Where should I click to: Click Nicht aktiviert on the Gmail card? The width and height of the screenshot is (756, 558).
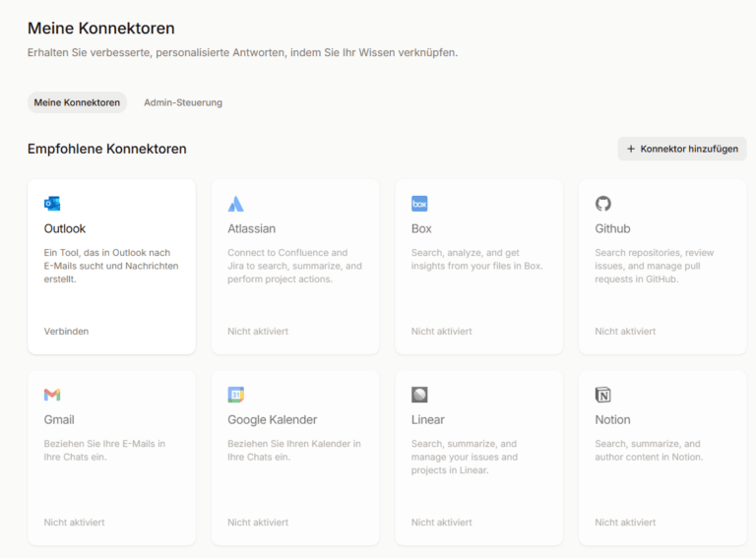(x=74, y=523)
